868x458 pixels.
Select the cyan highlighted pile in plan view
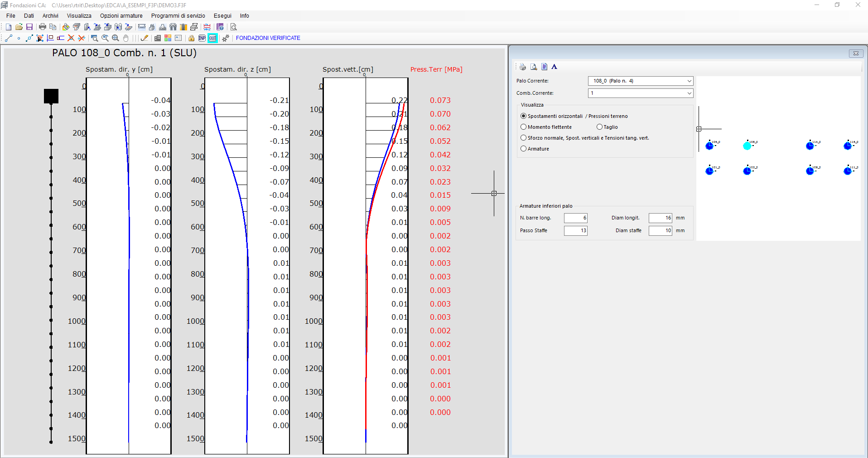747,146
